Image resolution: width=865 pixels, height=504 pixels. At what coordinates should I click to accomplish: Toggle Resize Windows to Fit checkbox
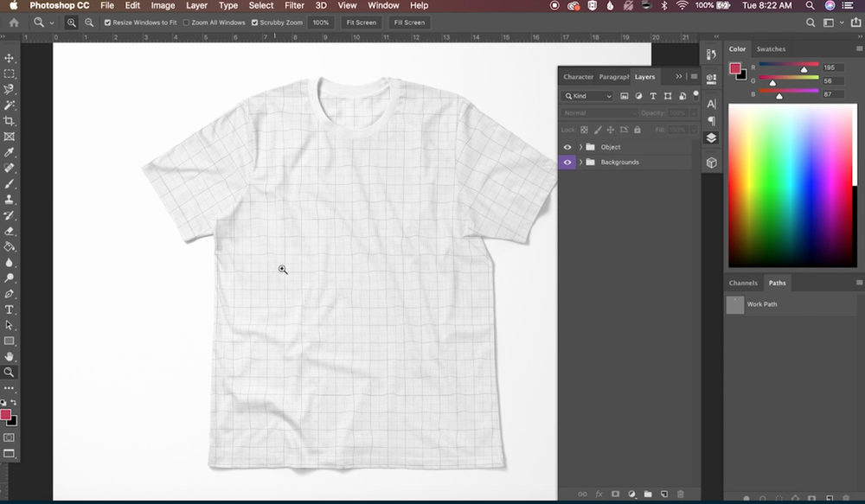click(107, 22)
